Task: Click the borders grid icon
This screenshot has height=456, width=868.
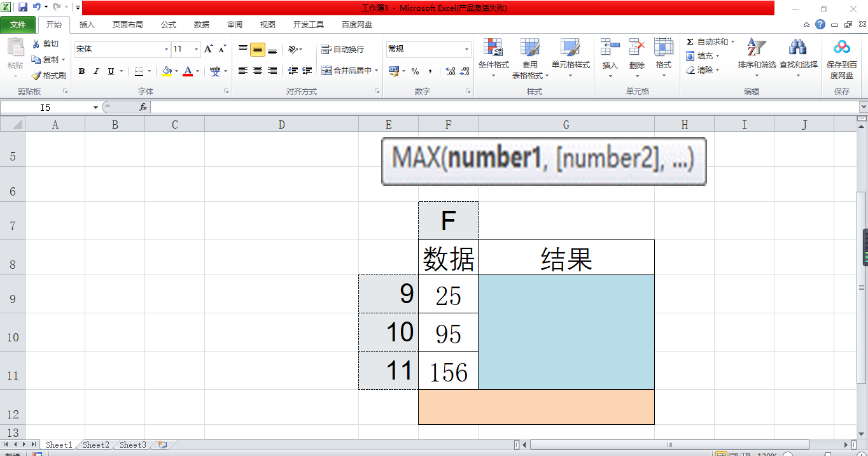Action: tap(139, 71)
